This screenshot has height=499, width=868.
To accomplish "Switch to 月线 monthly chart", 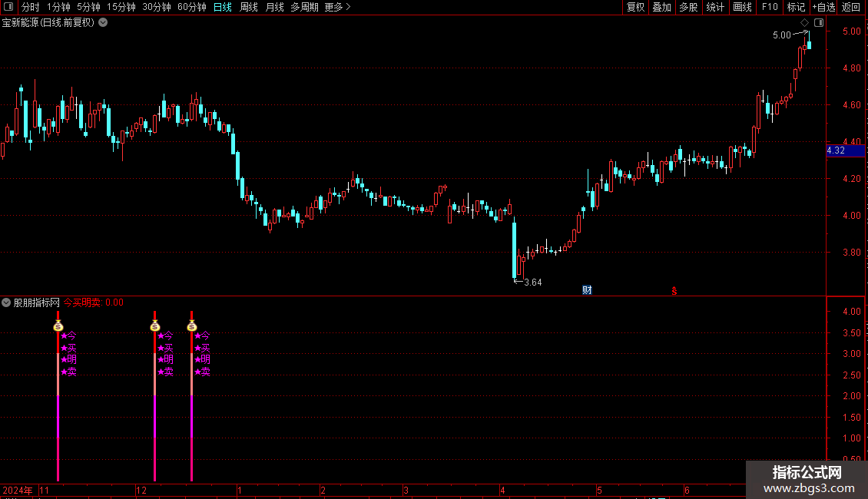I will pos(274,7).
